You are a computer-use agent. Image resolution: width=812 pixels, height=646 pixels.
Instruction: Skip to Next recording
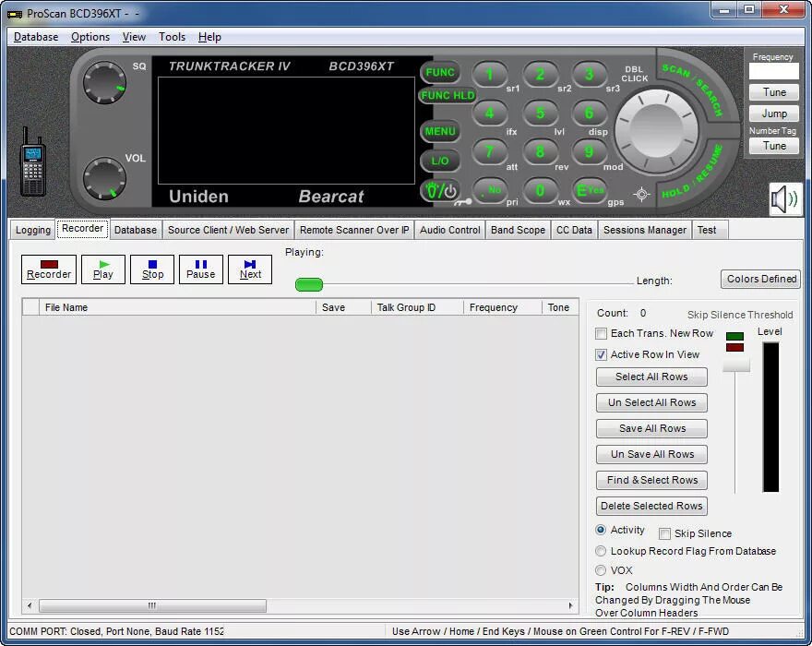(x=250, y=269)
